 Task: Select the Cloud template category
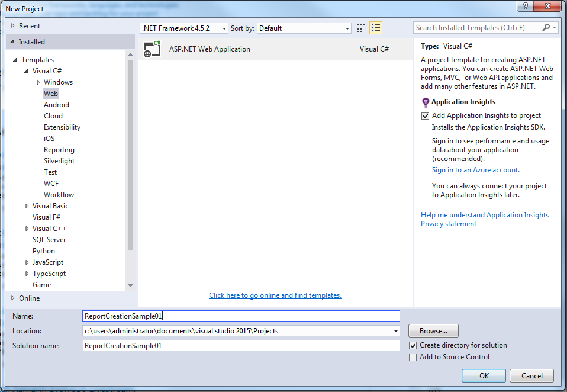click(53, 115)
